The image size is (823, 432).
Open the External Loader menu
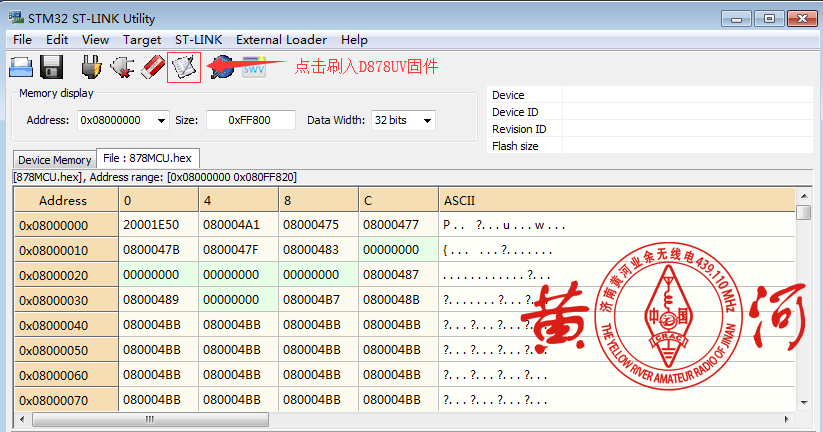[281, 40]
